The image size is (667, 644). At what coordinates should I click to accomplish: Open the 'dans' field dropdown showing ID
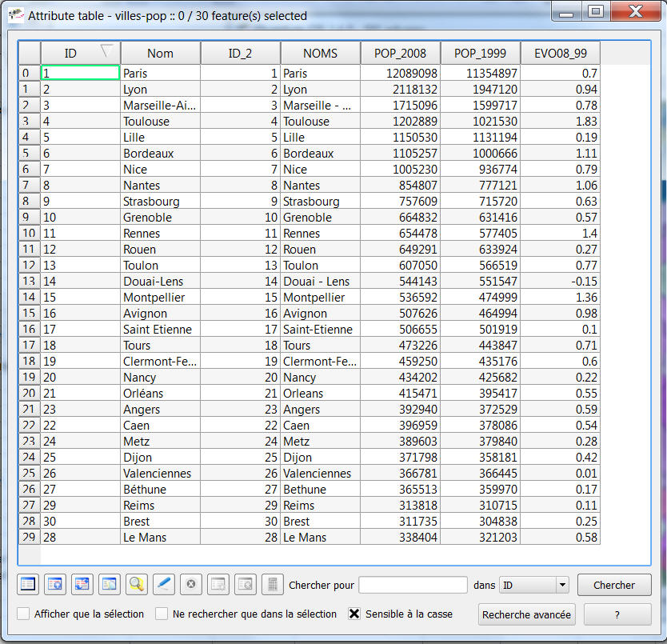click(533, 586)
